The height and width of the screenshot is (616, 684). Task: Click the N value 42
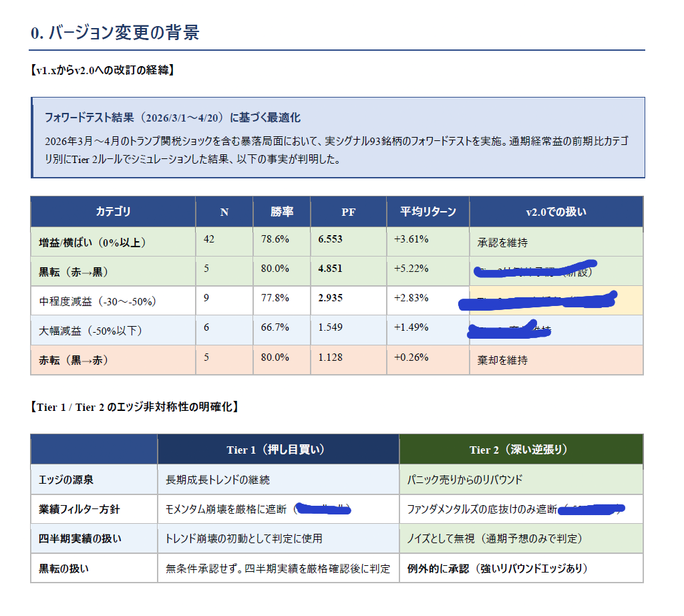(209, 239)
